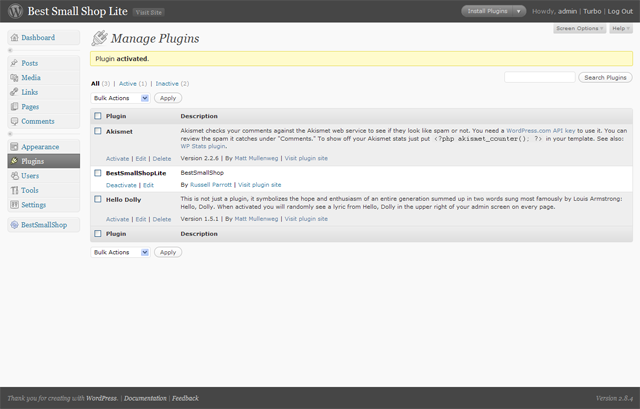Click the Dashboard home icon
Image resolution: width=640 pixels, height=409 pixels.
tap(14, 38)
